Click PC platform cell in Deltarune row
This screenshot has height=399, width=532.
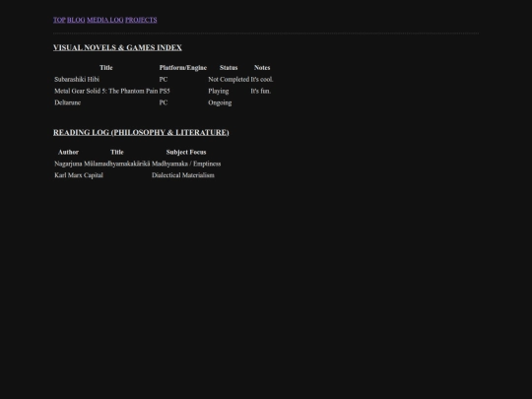point(164,102)
